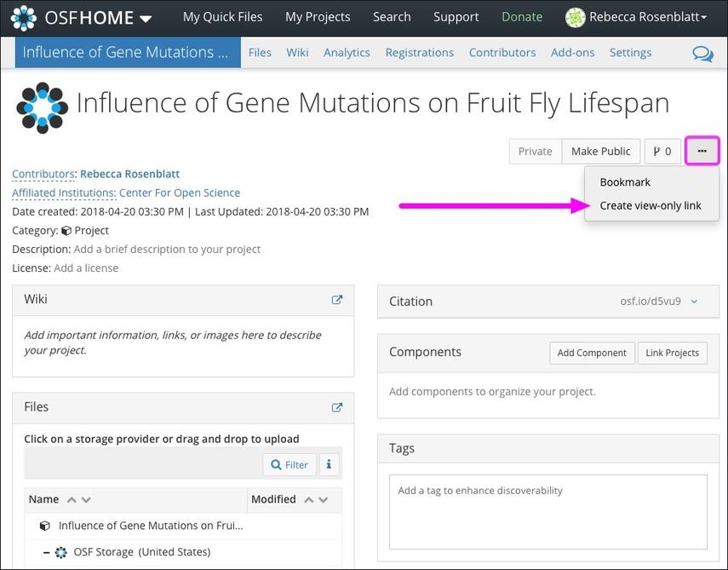Click the tags input field
728x570 pixels.
[x=548, y=512]
